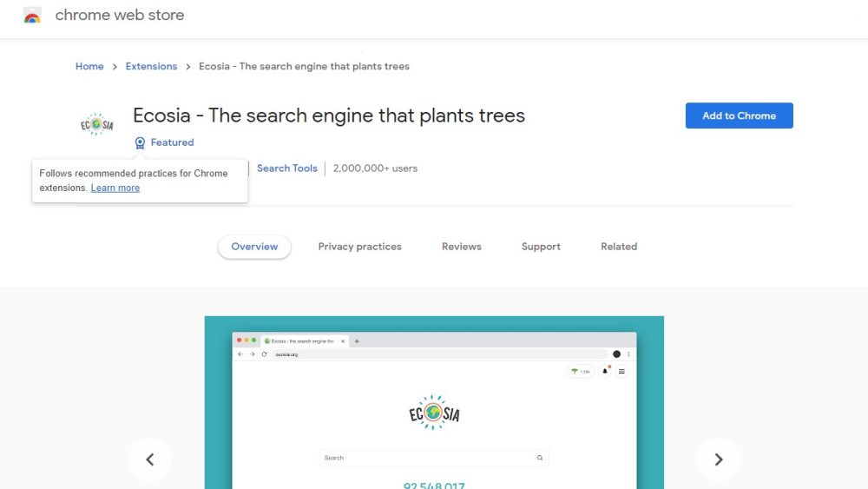868x489 pixels.
Task: Show previous screenshot with left arrow
Action: [150, 459]
